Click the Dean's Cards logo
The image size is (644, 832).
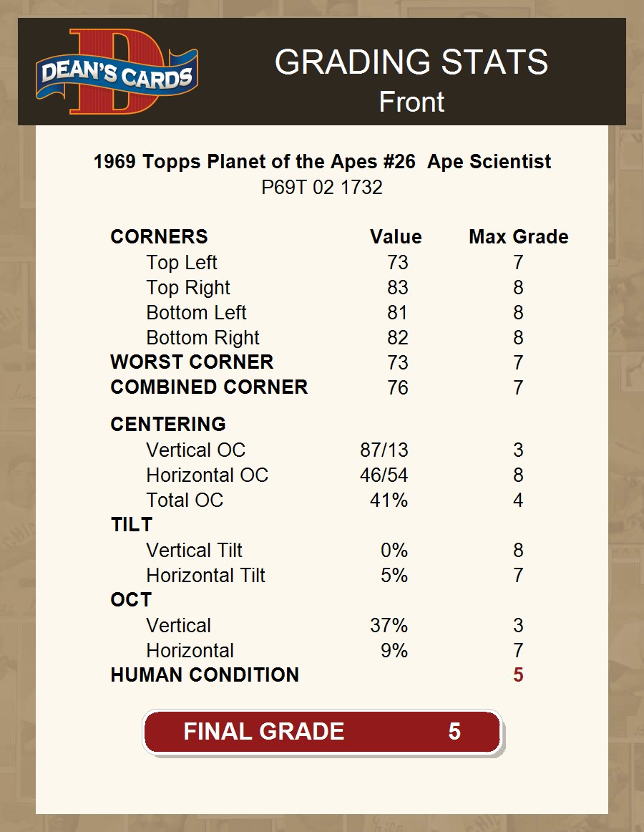click(x=117, y=72)
